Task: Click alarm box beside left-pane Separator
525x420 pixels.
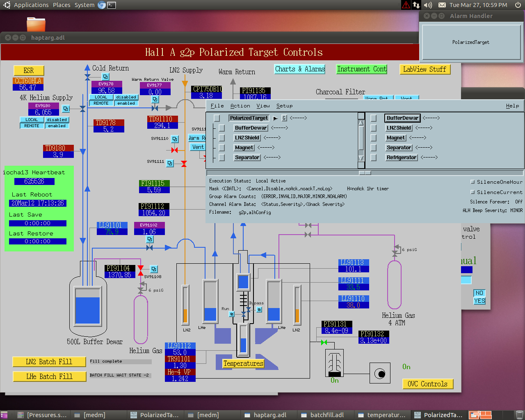Action: 221,157
